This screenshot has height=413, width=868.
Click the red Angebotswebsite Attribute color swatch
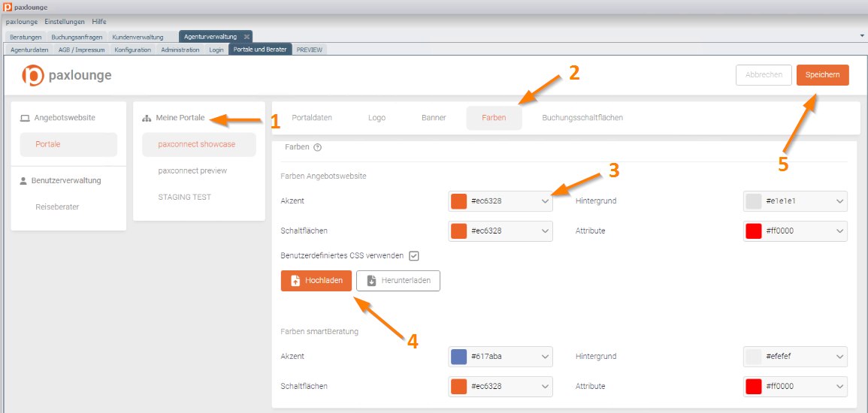pos(754,231)
